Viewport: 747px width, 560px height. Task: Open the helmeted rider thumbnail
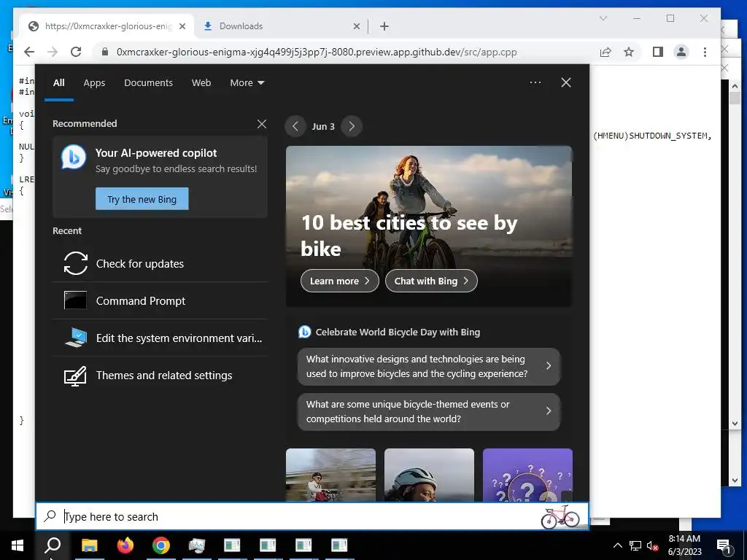tap(429, 475)
